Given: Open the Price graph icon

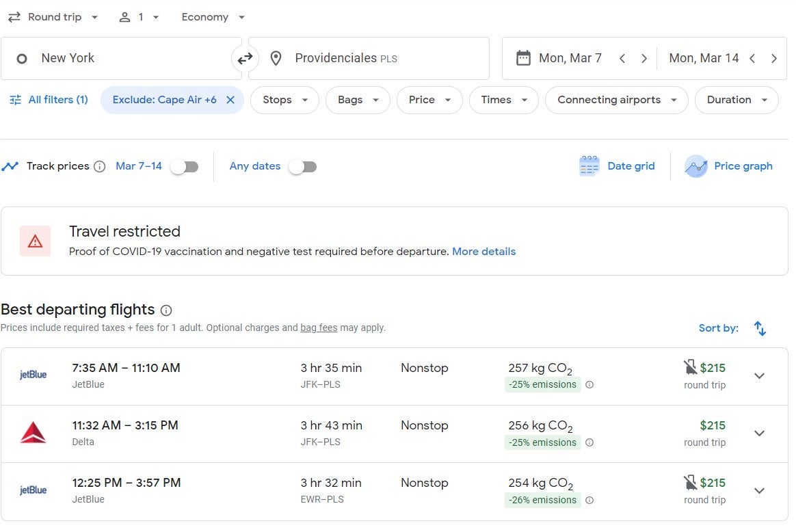Looking at the screenshot, I should coord(695,166).
